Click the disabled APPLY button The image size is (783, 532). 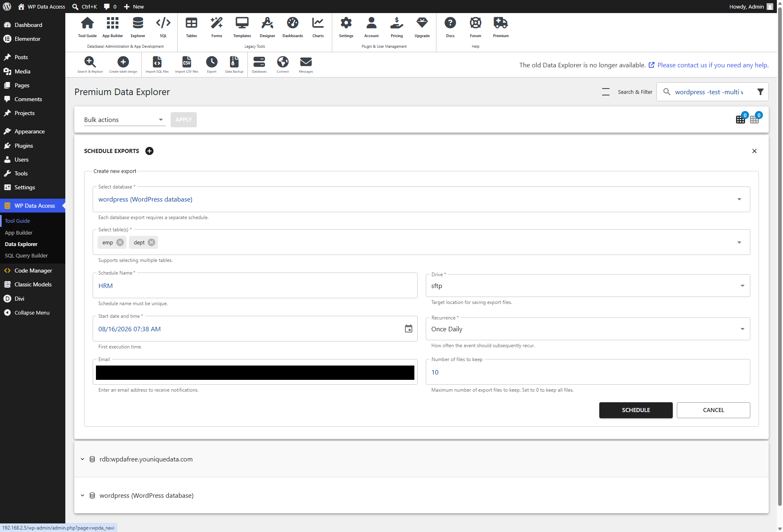[x=183, y=120]
